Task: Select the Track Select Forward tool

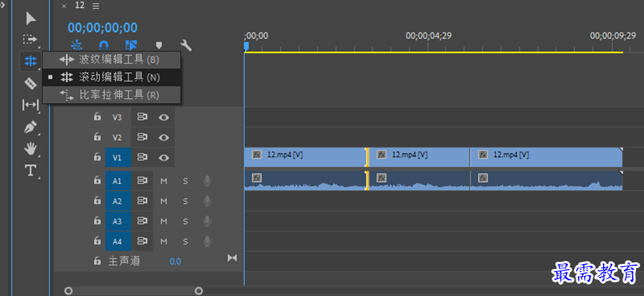Action: pyautogui.click(x=30, y=40)
